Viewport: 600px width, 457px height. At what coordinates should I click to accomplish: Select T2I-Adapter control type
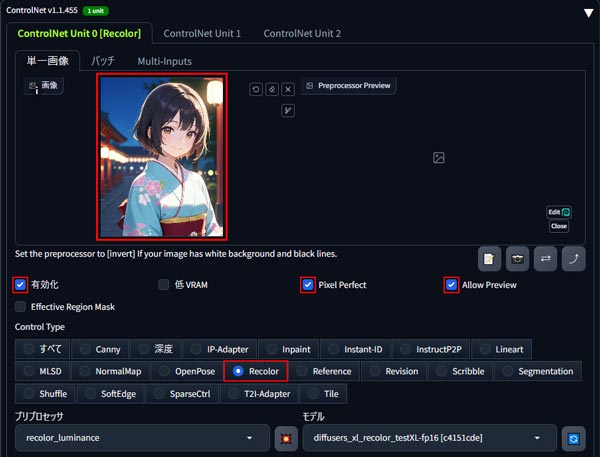260,393
